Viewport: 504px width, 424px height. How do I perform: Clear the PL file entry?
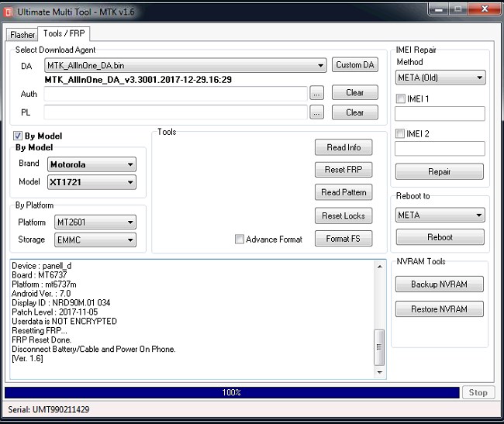355,112
